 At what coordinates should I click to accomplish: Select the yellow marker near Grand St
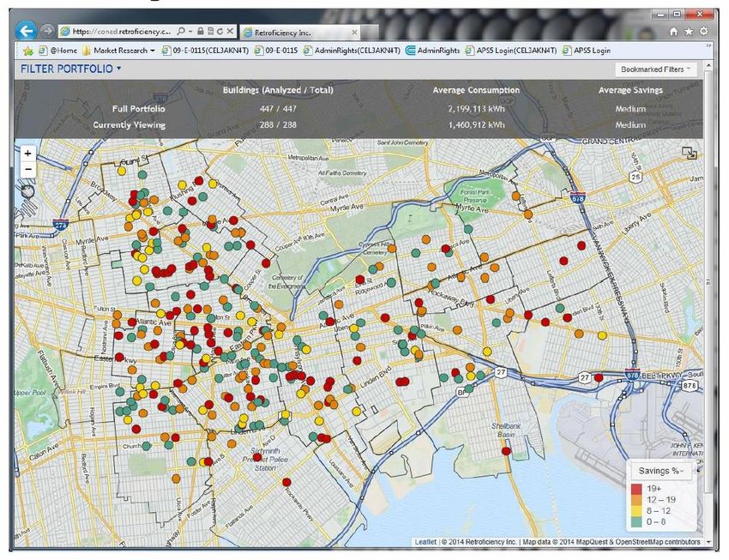click(121, 171)
